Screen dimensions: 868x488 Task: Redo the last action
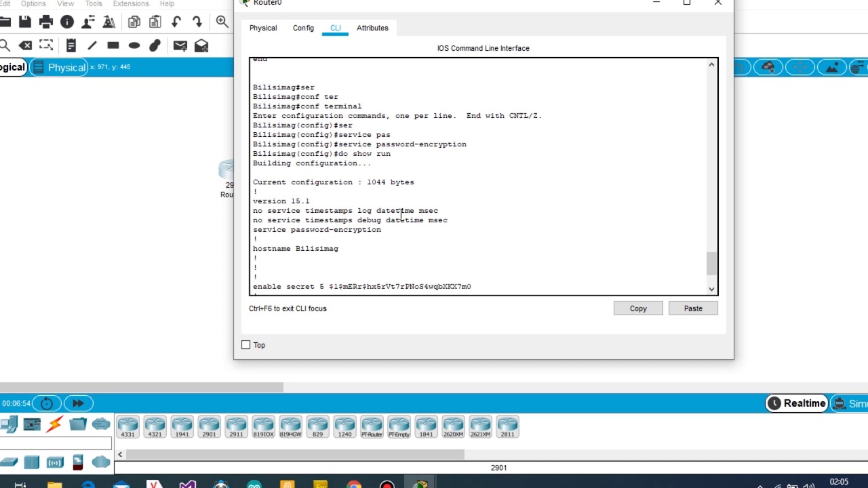[197, 22]
